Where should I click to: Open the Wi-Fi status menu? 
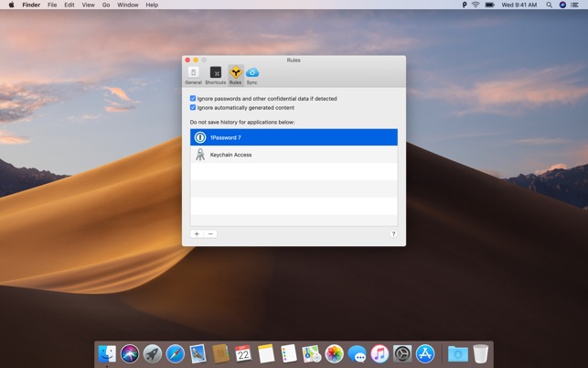click(x=476, y=5)
